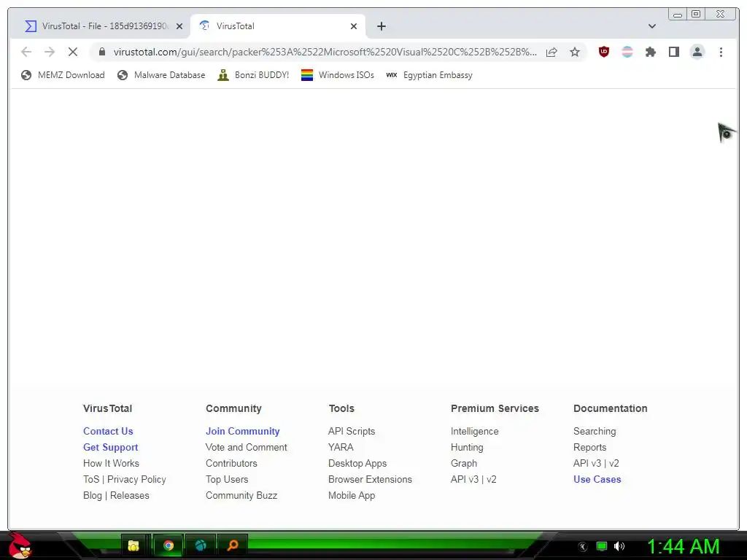747x560 pixels.
Task: Open Releases link
Action: [x=130, y=496]
